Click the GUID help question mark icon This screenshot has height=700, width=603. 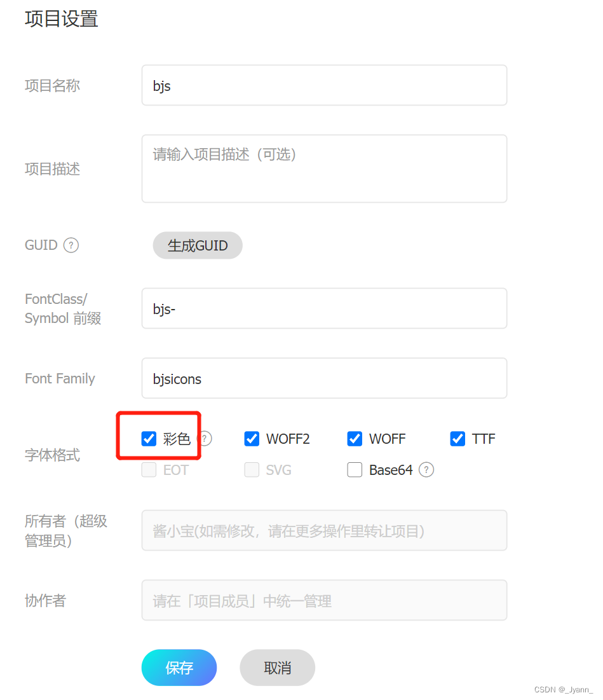71,245
